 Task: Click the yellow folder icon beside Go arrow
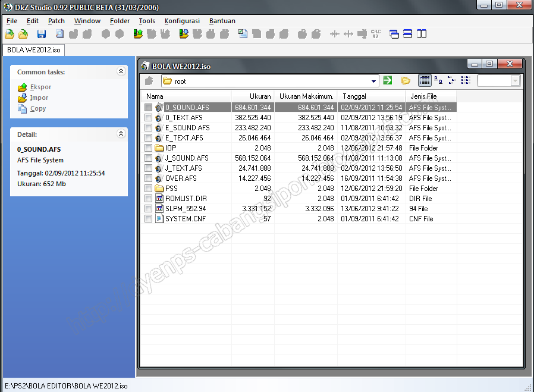[406, 81]
